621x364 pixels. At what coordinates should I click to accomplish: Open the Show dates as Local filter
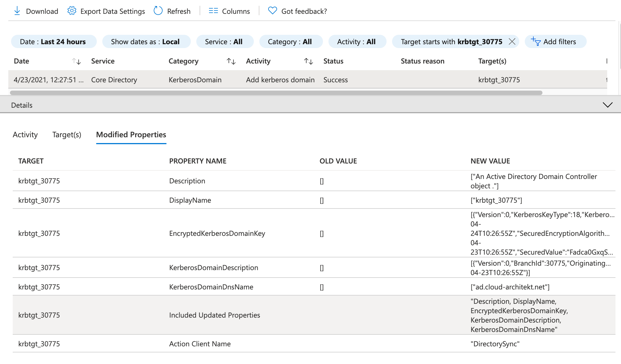pyautogui.click(x=146, y=42)
